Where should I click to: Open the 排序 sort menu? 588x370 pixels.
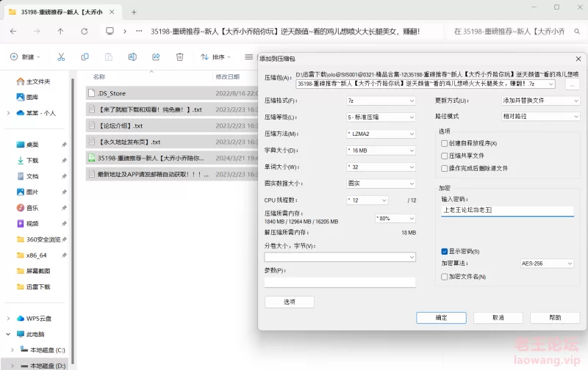(217, 57)
